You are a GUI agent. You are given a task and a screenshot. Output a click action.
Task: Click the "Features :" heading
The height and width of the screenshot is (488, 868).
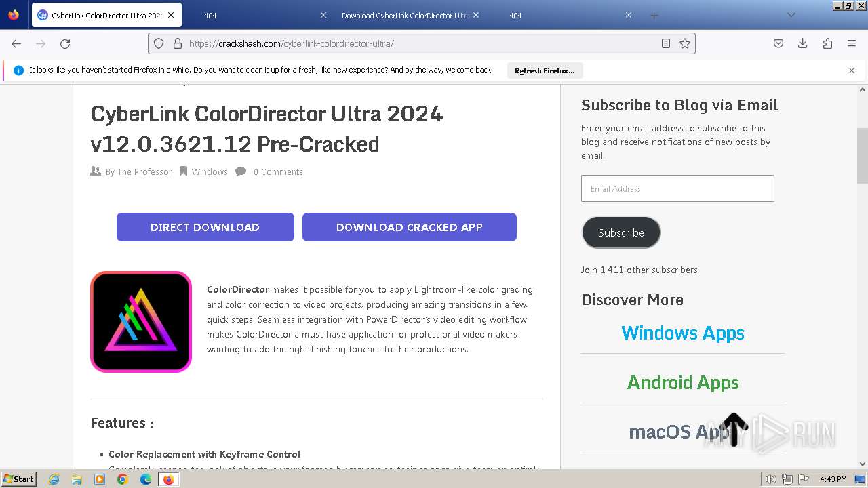pos(122,423)
